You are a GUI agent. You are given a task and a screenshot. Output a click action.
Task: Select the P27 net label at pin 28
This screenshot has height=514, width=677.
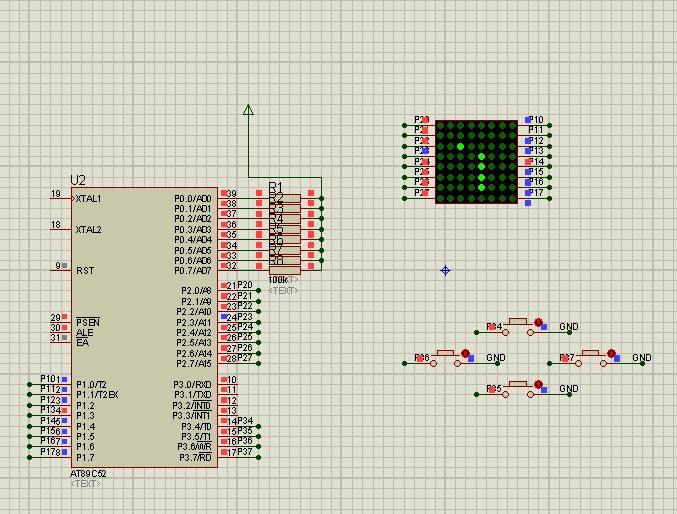coord(245,358)
